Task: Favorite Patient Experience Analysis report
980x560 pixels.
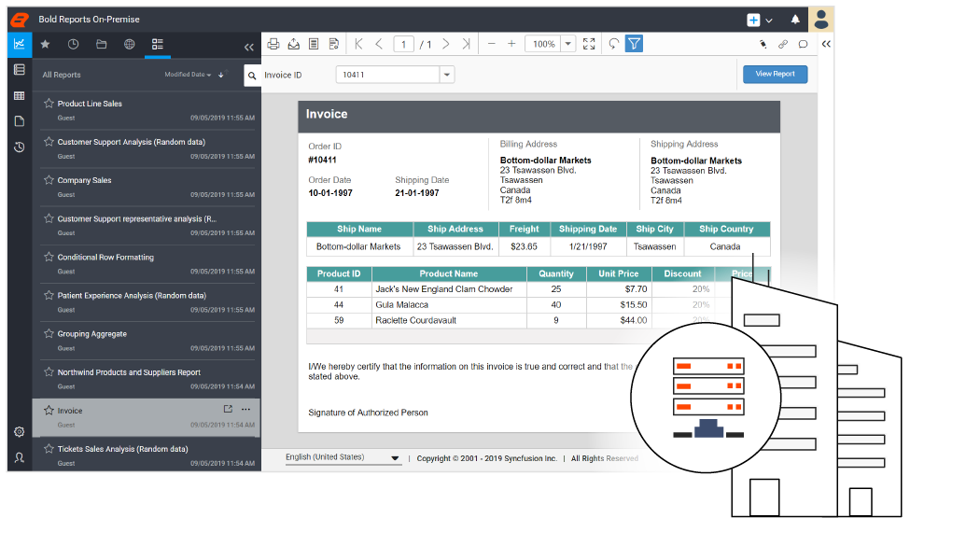Action: 49,295
